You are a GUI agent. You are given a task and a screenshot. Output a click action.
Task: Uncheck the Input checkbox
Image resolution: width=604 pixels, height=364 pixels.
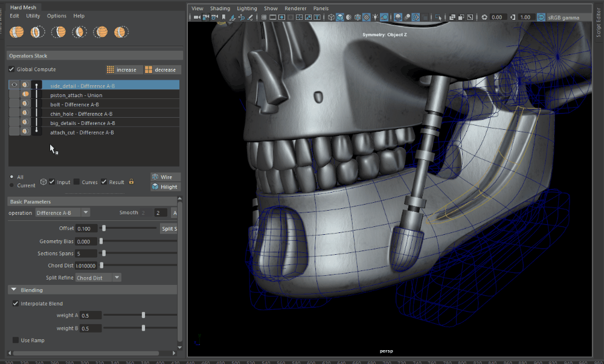coord(52,182)
